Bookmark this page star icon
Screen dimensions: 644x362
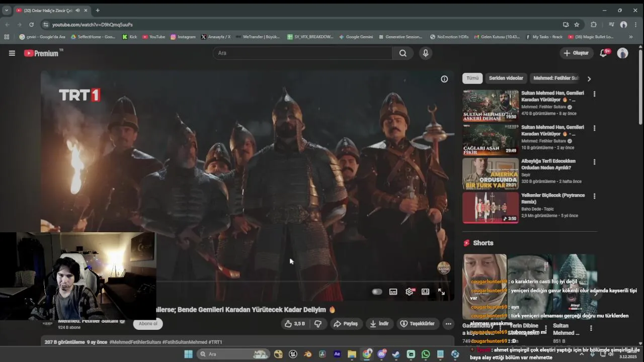click(x=577, y=25)
